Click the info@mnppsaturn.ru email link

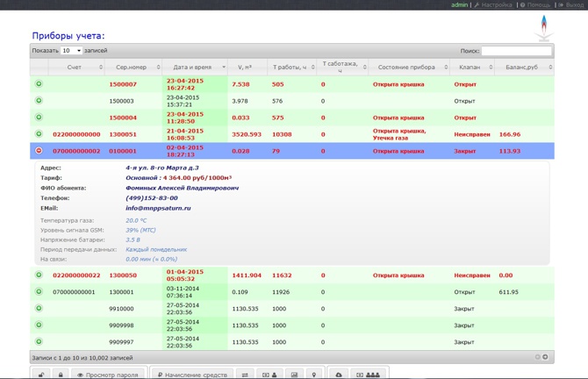click(x=158, y=208)
